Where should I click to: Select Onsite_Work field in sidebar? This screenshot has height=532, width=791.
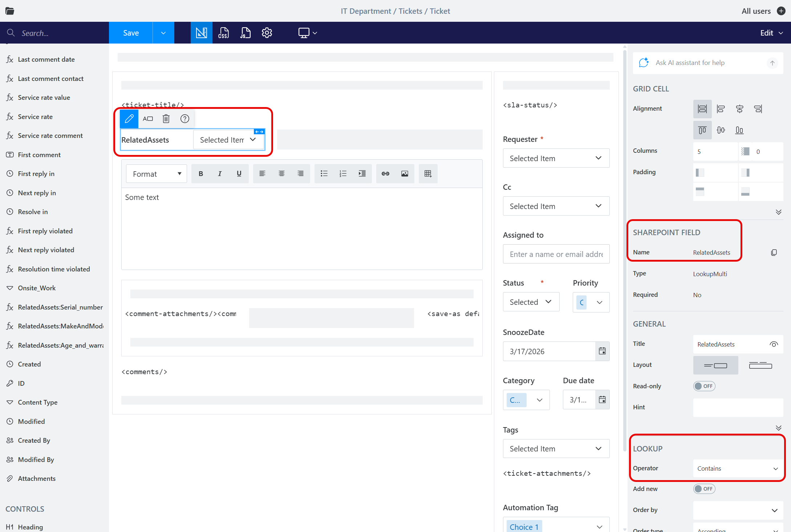click(37, 288)
